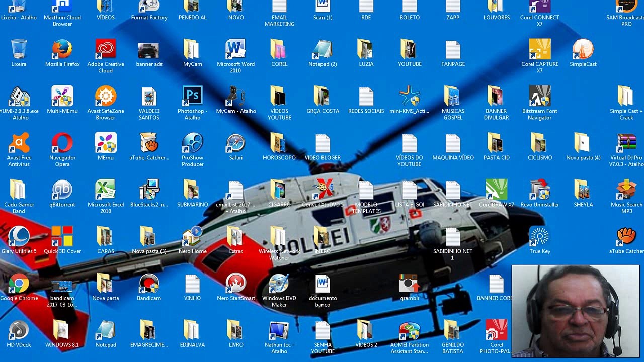This screenshot has width=644, height=362.
Task: Open the BANNER DIVULGAR folder
Action: [x=496, y=97]
